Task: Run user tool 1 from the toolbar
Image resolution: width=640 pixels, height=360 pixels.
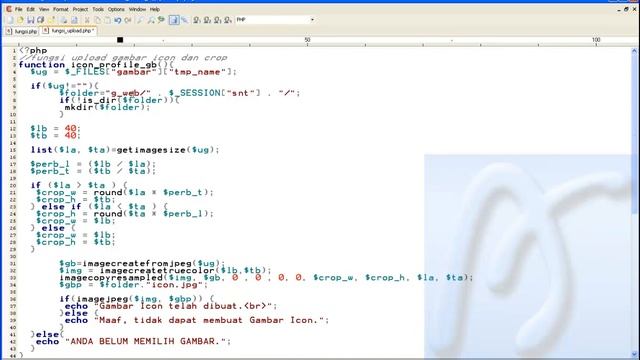Action: pyautogui.click(x=197, y=20)
